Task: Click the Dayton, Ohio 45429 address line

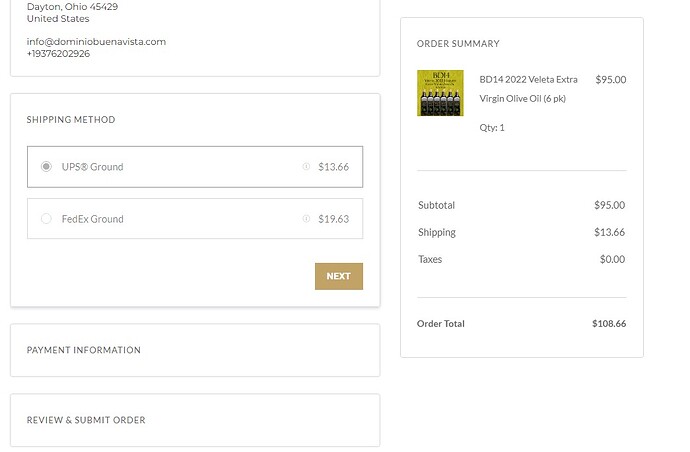Action: click(72, 7)
